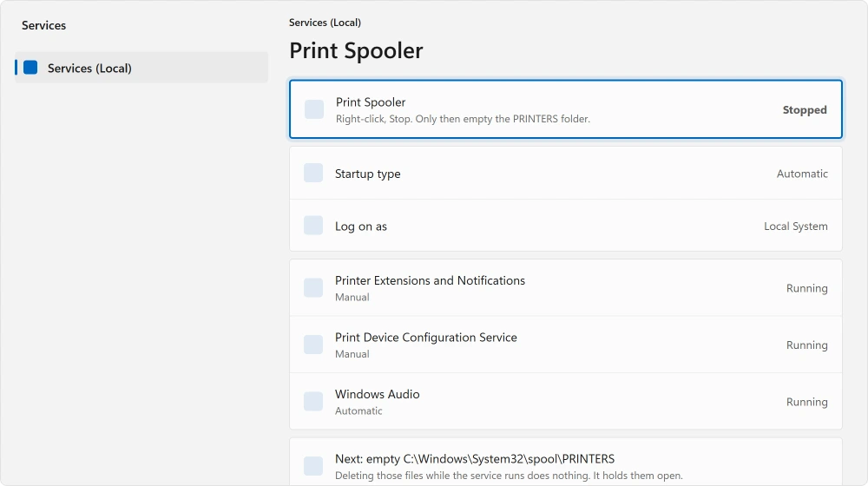The image size is (868, 486).
Task: Select the Print Spooler service row
Action: click(566, 109)
